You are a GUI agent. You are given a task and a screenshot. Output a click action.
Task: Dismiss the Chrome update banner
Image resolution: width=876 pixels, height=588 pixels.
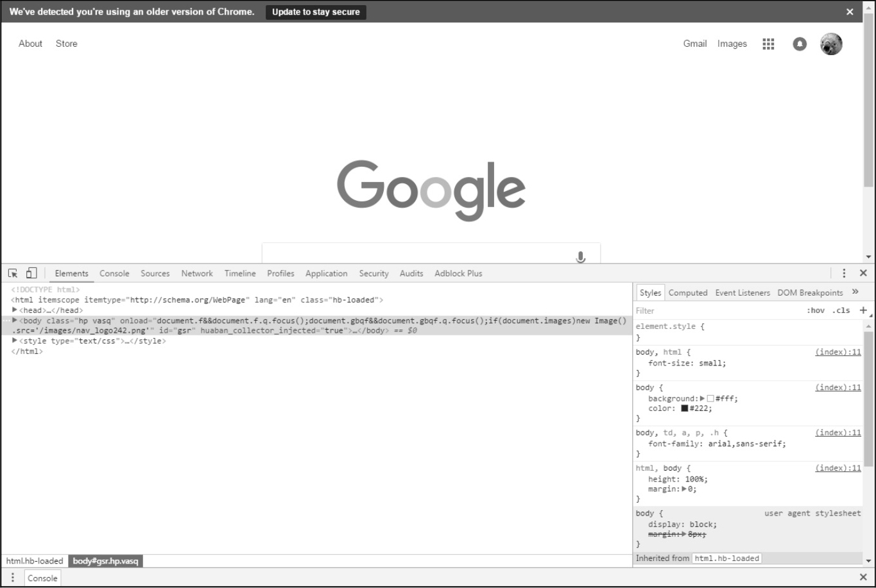pos(850,12)
